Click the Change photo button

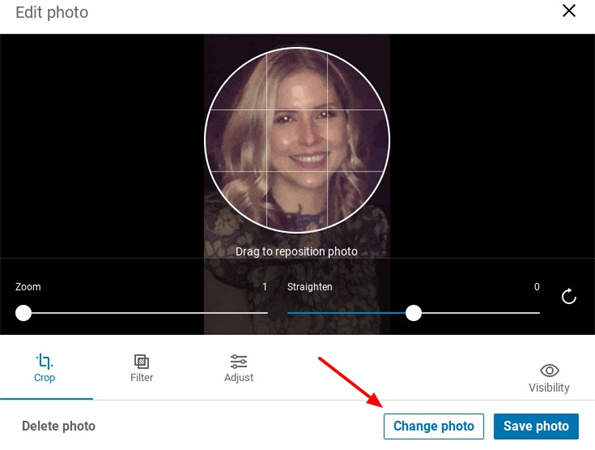434,426
